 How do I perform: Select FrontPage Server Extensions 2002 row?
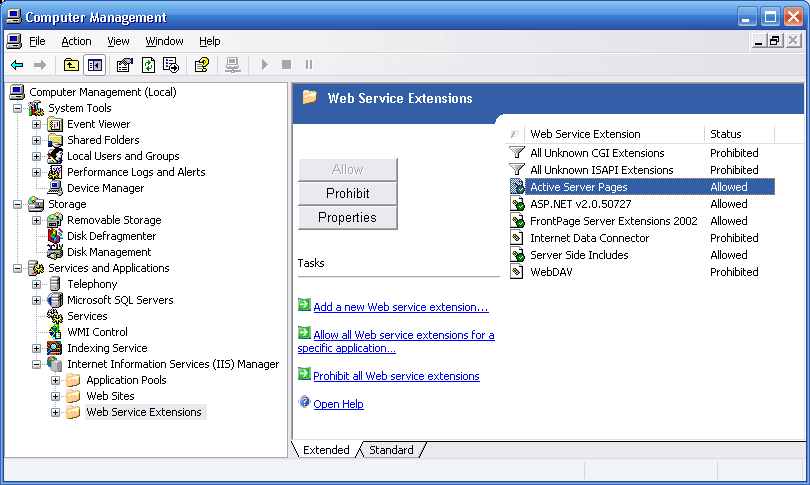[641, 221]
